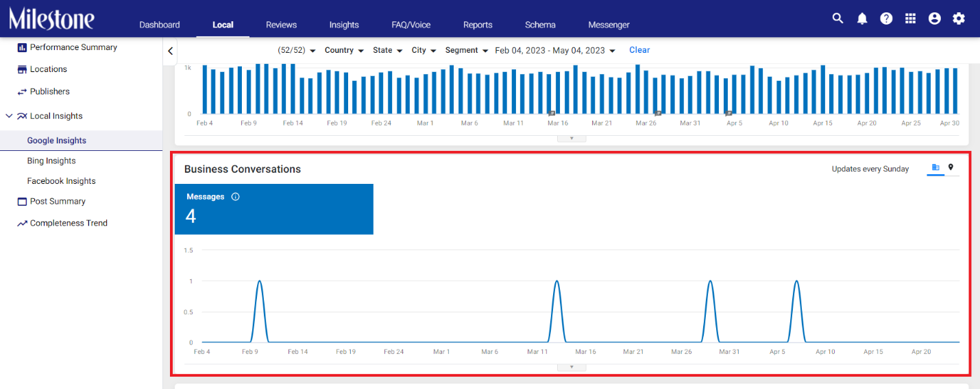The height and width of the screenshot is (389, 980).
Task: Click the Milestone logo
Action: [51, 19]
